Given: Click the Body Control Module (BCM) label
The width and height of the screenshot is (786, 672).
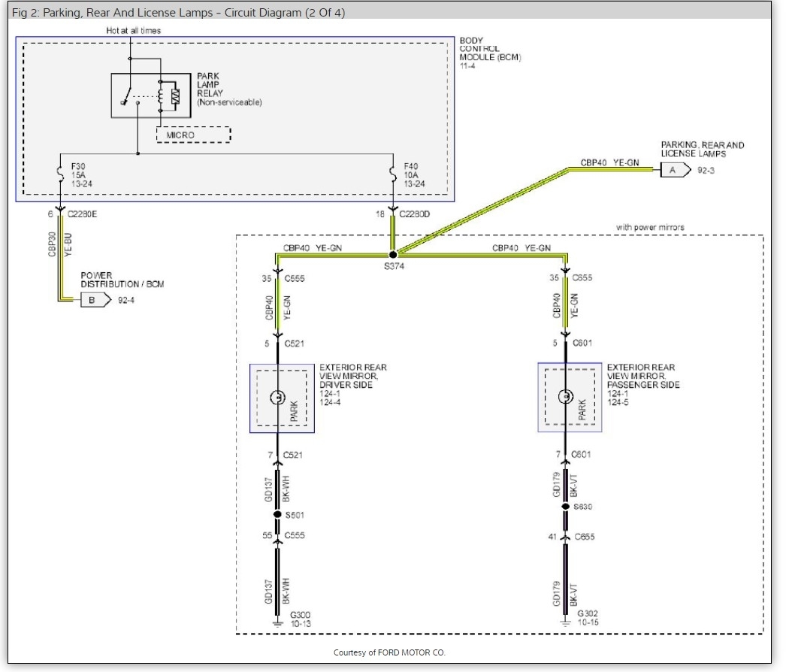Looking at the screenshot, I should coord(490,53).
